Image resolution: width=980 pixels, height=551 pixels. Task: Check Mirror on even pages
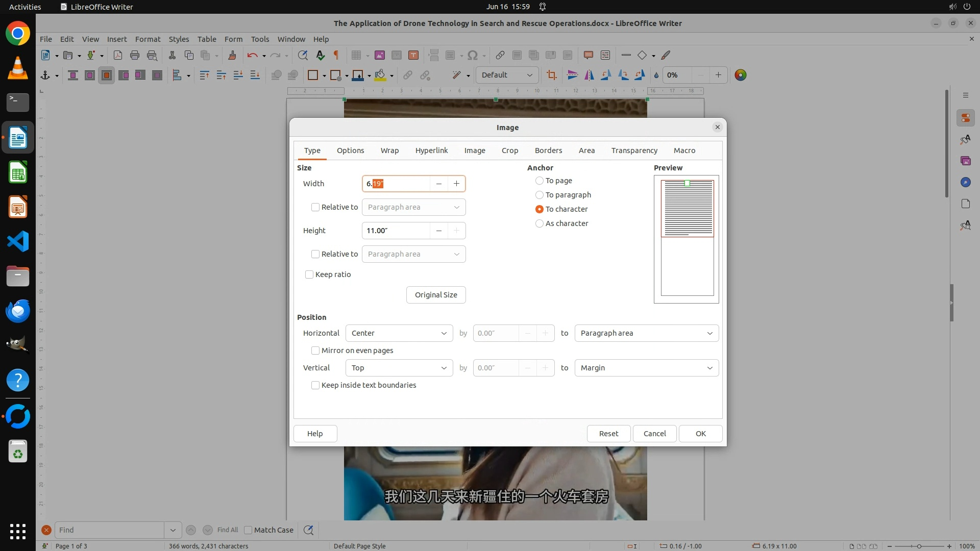click(x=315, y=350)
